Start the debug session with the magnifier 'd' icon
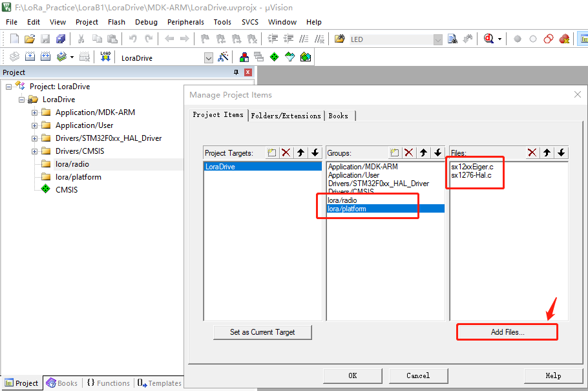Screen dimensions: 588x391 pos(488,39)
